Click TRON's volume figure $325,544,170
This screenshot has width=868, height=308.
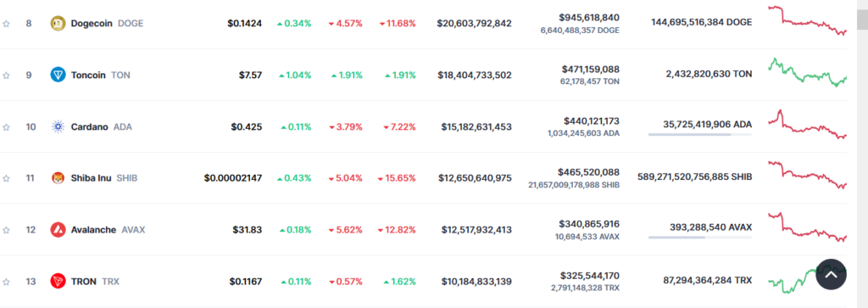(590, 275)
